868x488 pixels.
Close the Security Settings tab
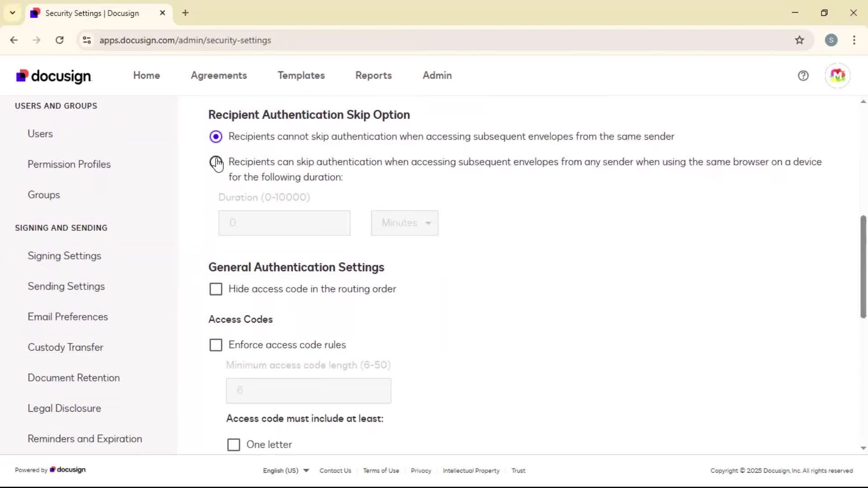pos(162,13)
